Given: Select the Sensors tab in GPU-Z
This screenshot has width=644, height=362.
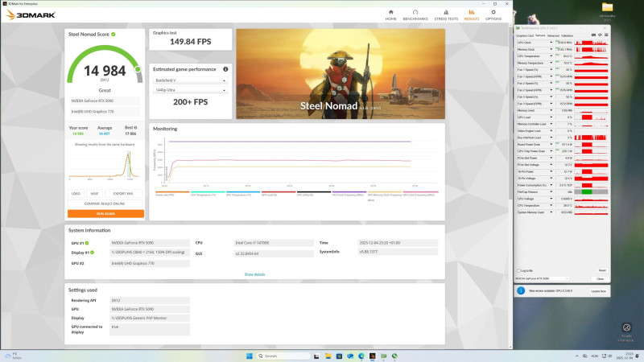Looking at the screenshot, I should click(540, 35).
